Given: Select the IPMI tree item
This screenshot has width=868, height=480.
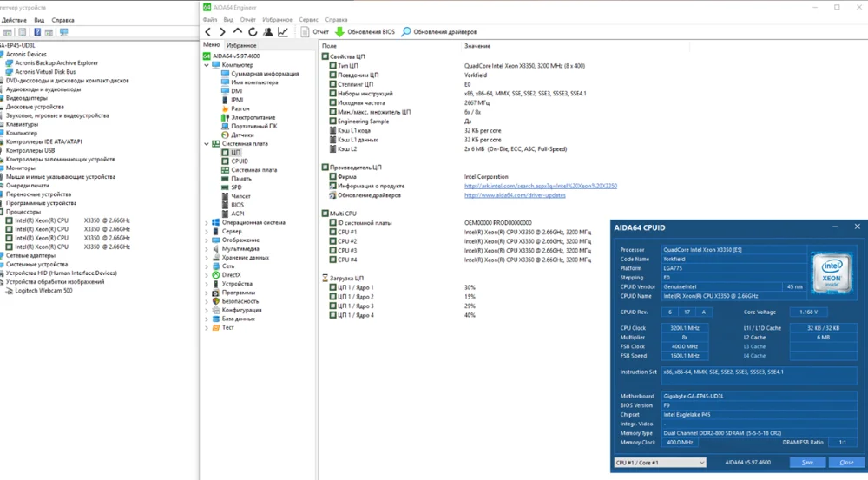Looking at the screenshot, I should pos(237,100).
